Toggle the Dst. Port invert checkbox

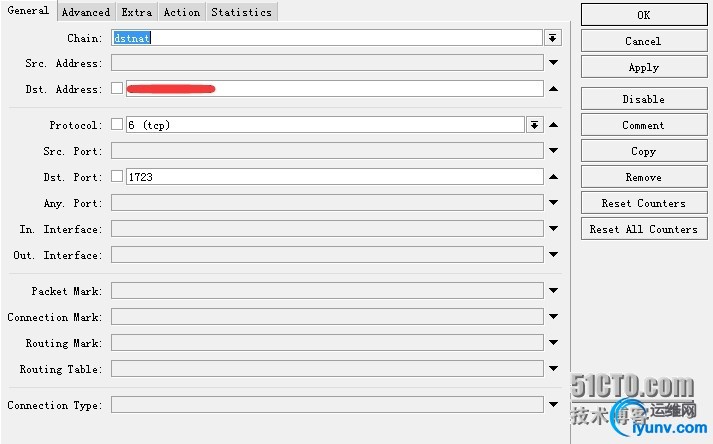pos(117,176)
